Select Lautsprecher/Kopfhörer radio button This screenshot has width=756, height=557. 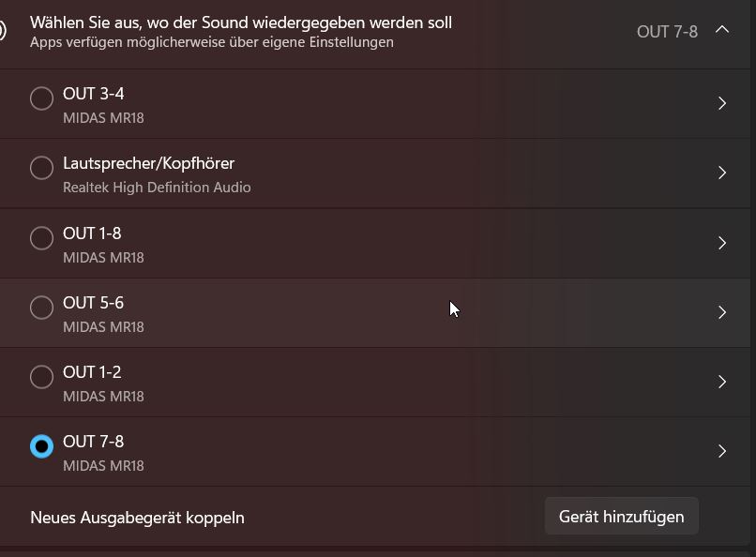tap(41, 168)
